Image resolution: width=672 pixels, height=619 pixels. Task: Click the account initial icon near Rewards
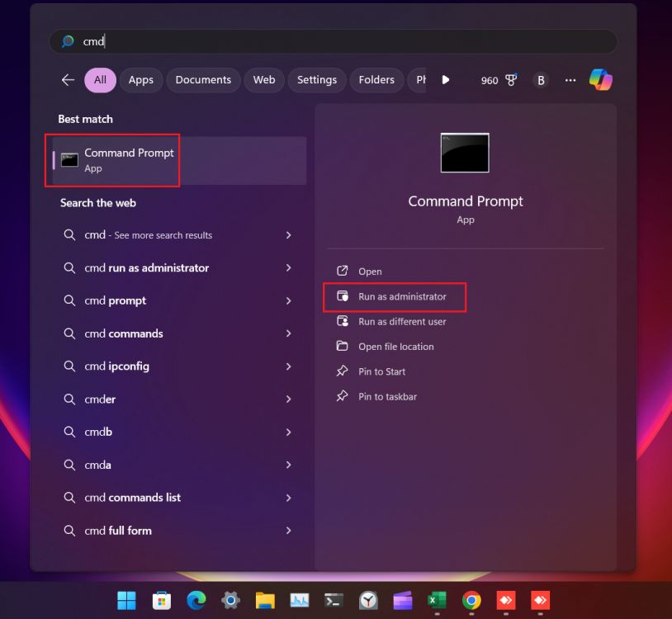(x=541, y=80)
